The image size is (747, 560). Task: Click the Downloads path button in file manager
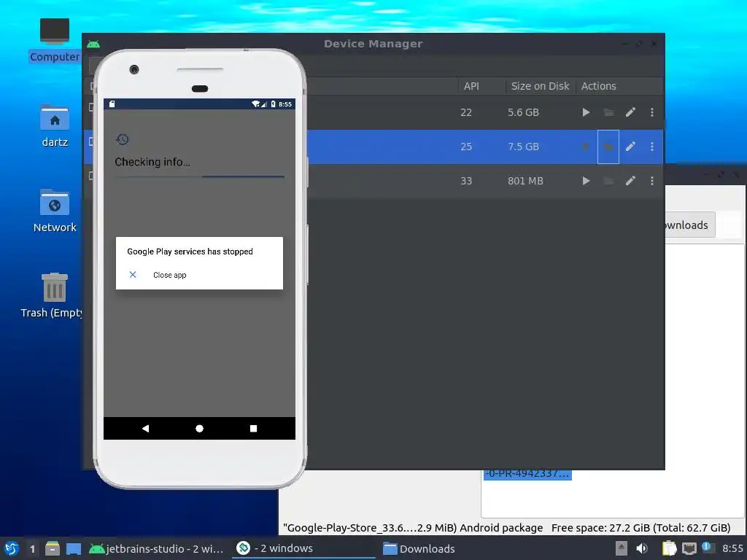coord(690,225)
